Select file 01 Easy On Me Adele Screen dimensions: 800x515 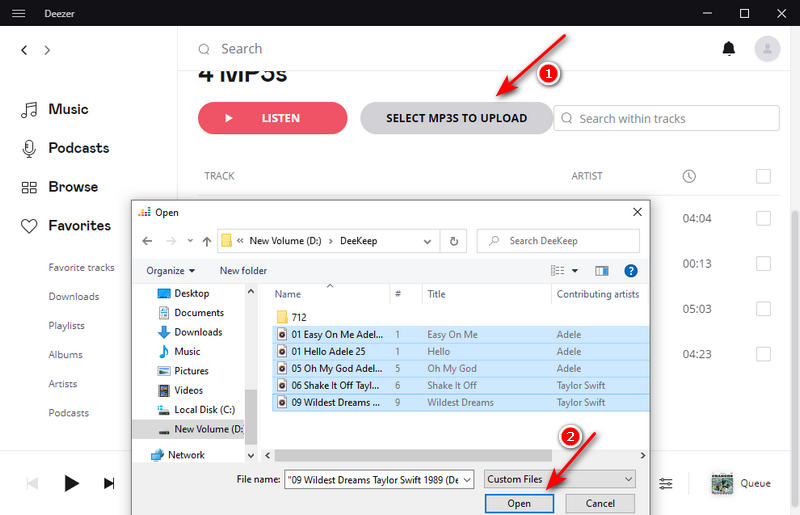pyautogui.click(x=461, y=334)
